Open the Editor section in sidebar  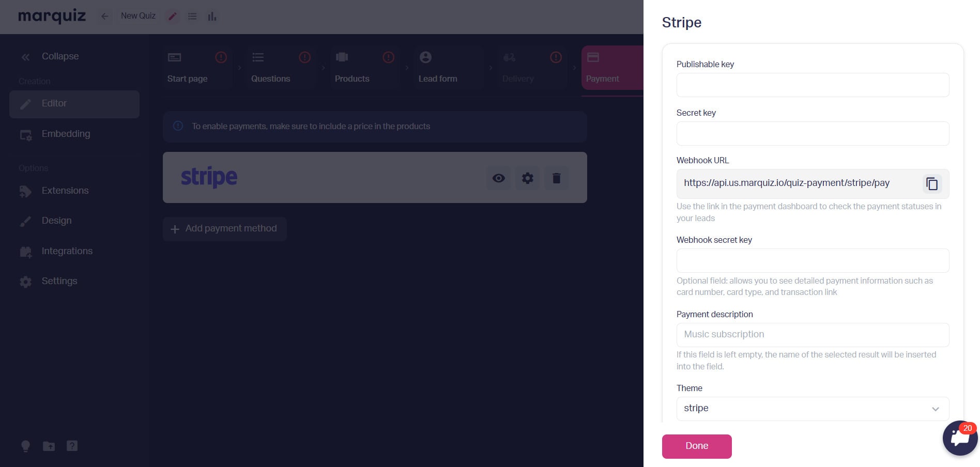pos(74,104)
